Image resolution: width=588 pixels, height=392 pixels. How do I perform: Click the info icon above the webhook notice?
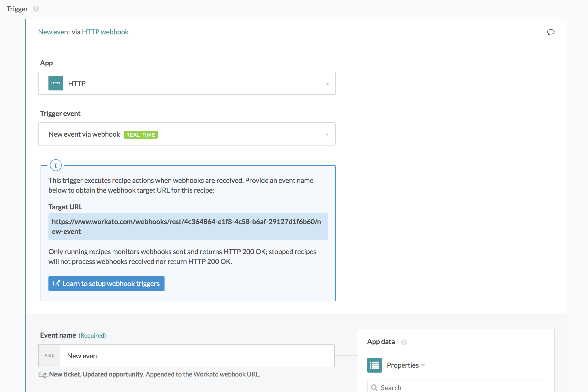click(x=56, y=165)
